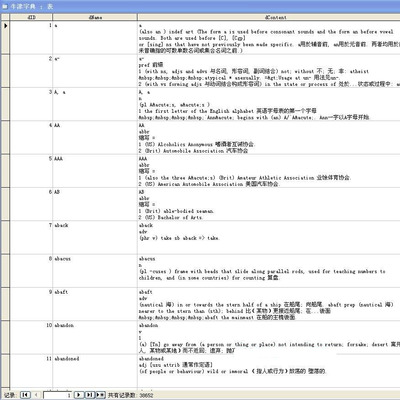
Task: Select row 1 using its record selector
Action: [5, 38]
